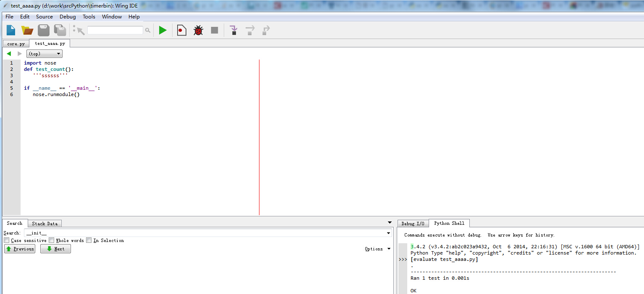Select the Python Shell tab
Viewport: 644px width, 294px height.
449,223
